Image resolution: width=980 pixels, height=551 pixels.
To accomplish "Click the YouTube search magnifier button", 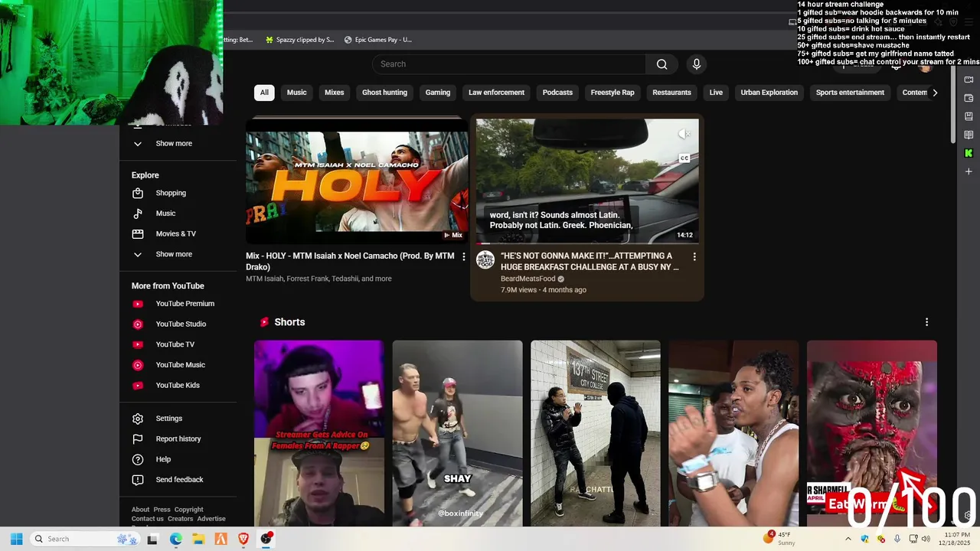I will click(661, 64).
